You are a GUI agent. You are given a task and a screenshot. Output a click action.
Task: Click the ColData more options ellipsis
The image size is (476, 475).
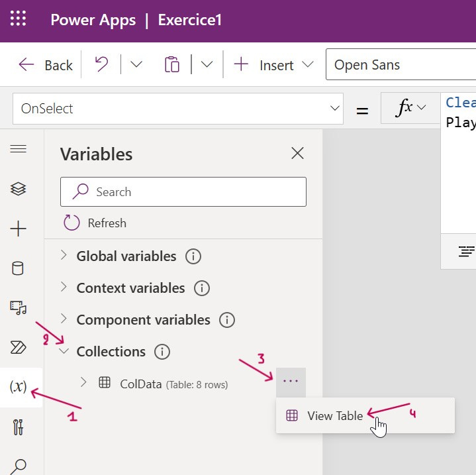coord(291,382)
